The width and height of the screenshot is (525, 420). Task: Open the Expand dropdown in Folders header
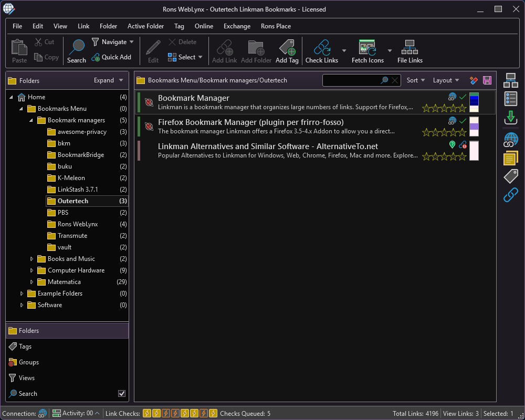[109, 80]
